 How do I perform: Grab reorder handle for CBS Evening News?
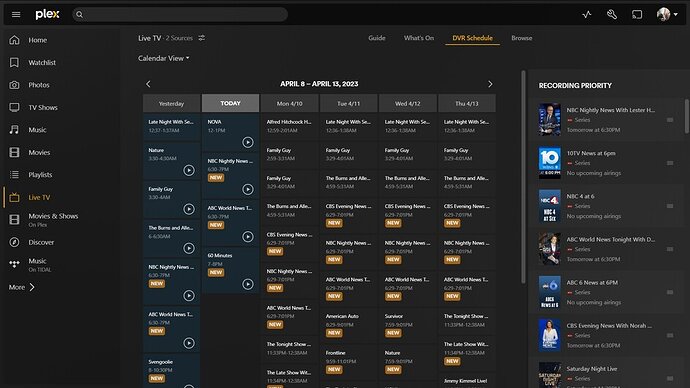(x=670, y=335)
